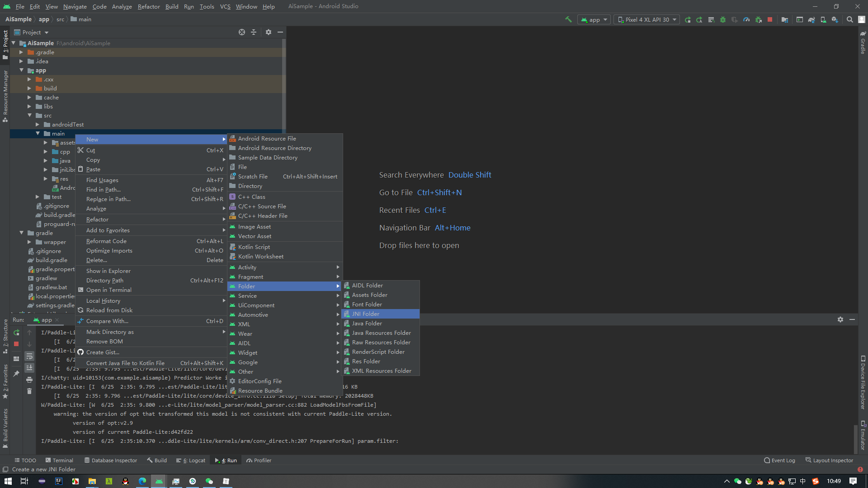This screenshot has width=868, height=488.
Task: Click the Make Project hammer icon
Action: click(x=568, y=19)
